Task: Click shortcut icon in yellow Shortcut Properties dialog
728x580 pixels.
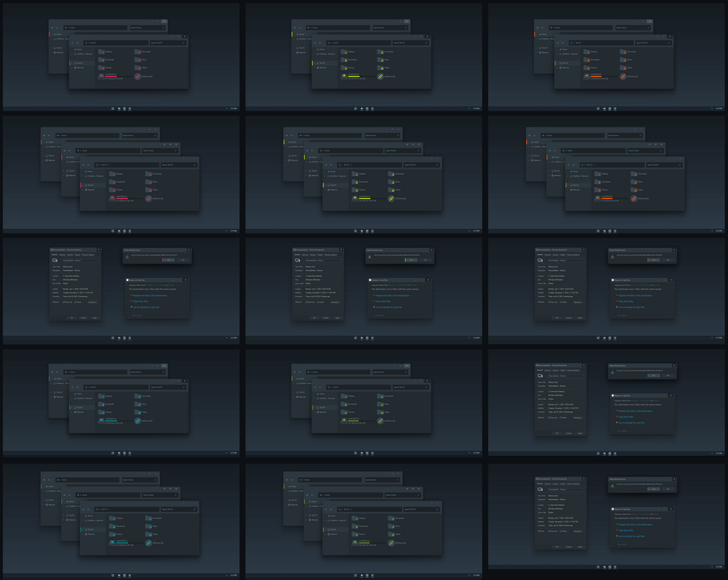Action: [x=298, y=260]
